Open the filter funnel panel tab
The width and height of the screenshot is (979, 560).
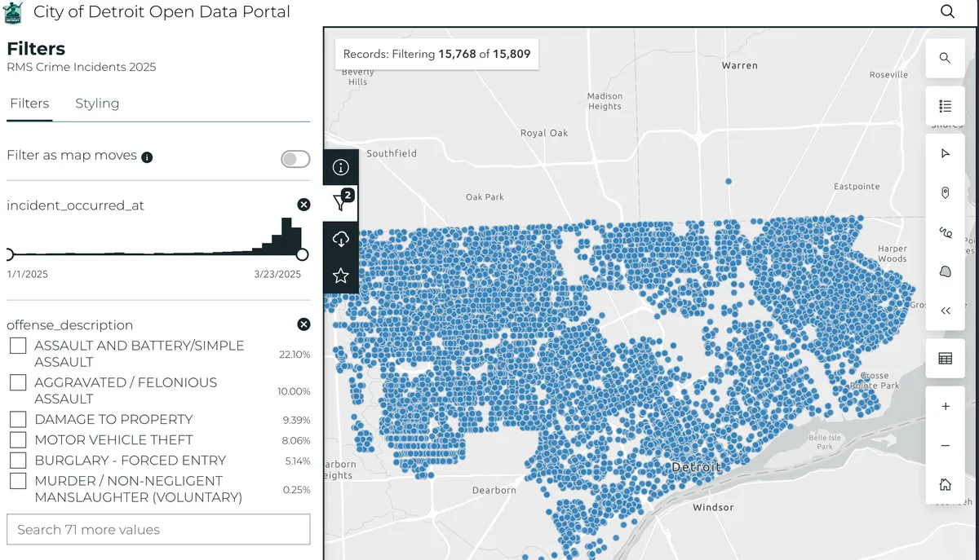(x=341, y=203)
